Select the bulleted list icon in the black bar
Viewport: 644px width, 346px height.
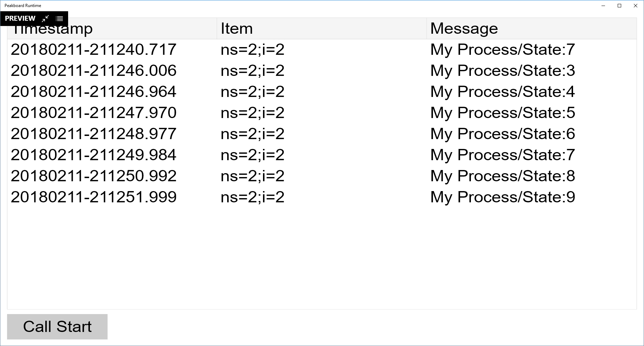59,18
